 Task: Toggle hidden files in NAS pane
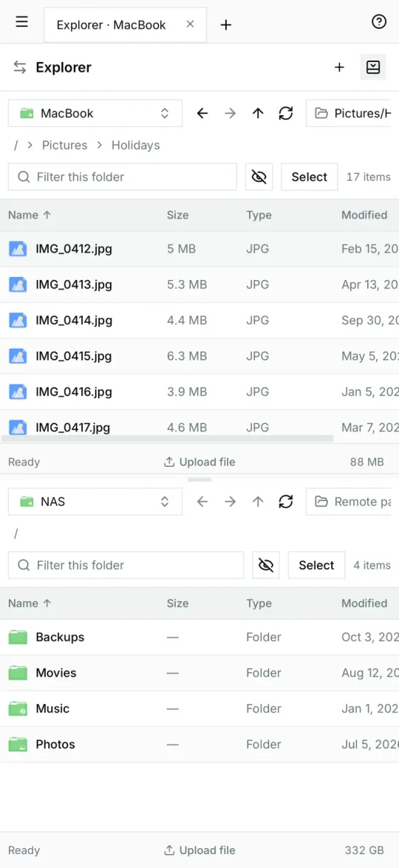[x=266, y=565]
